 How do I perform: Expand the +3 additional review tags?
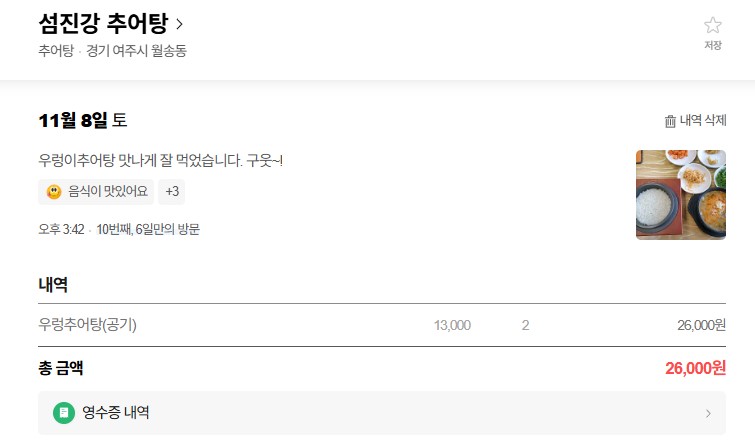pos(172,191)
